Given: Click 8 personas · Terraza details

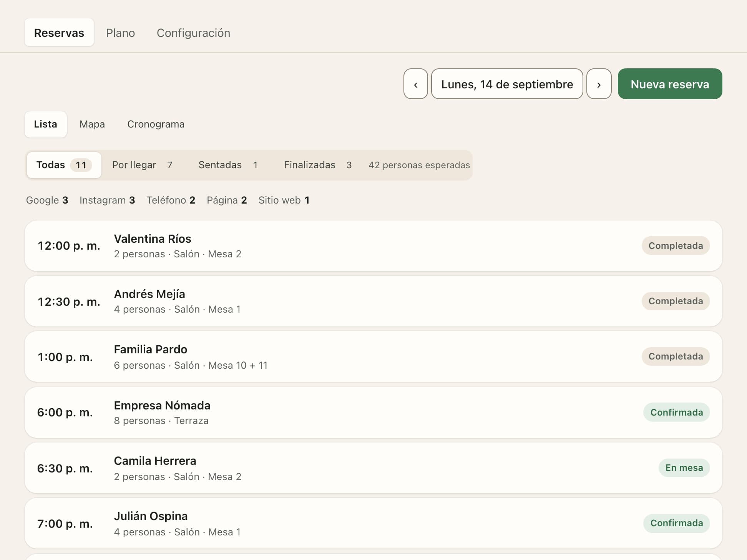Looking at the screenshot, I should tap(161, 421).
